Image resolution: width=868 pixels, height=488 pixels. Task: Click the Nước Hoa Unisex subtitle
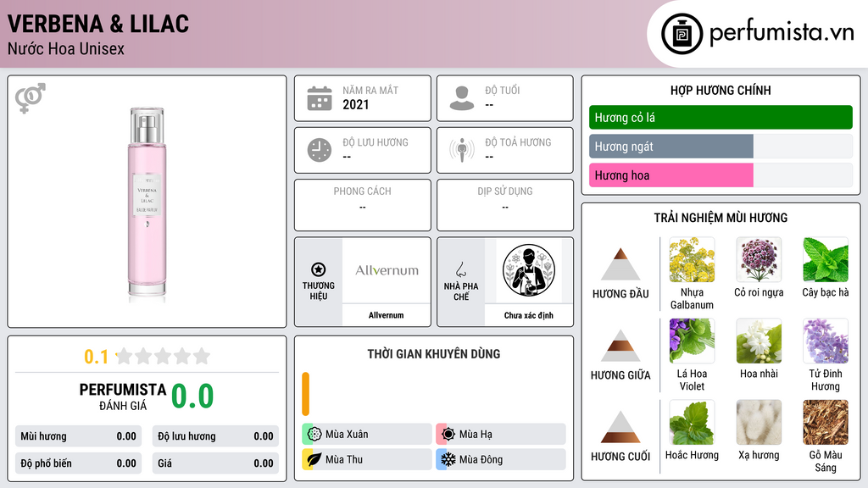click(x=66, y=48)
